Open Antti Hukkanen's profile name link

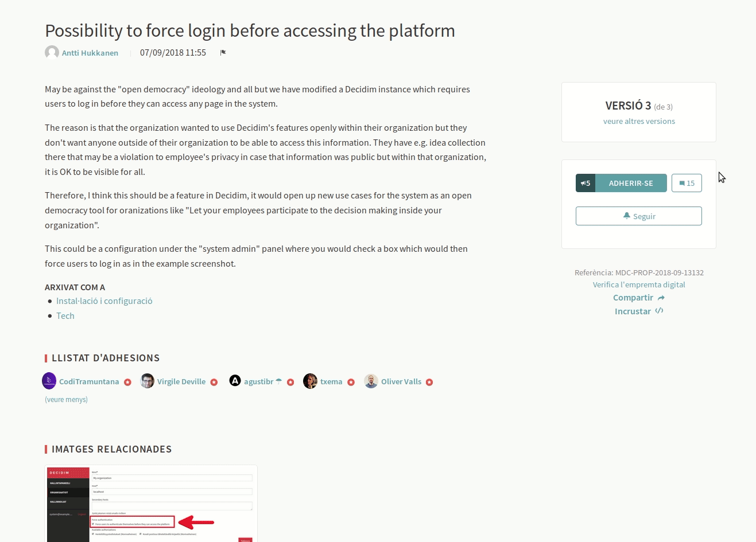(x=90, y=53)
